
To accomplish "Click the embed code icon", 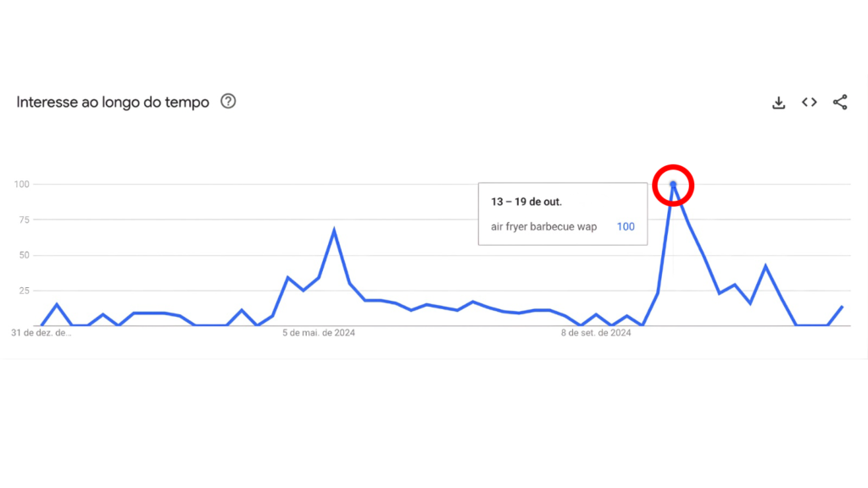I will [810, 103].
